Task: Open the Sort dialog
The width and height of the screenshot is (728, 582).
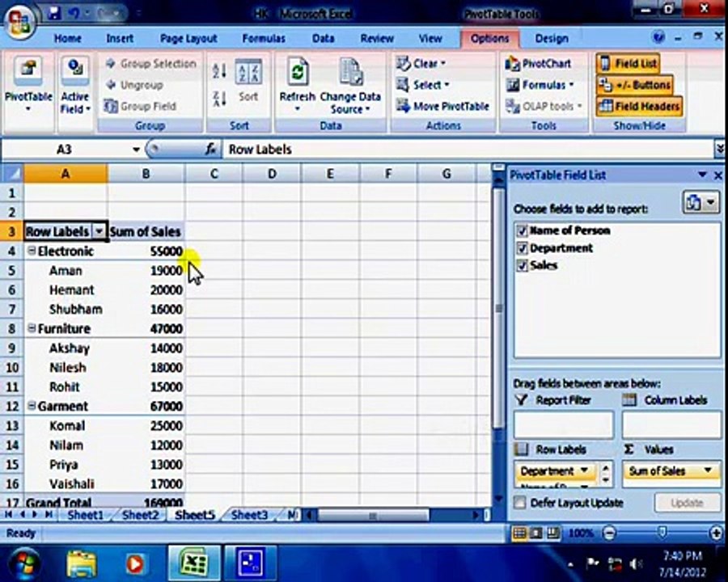Action: point(248,80)
